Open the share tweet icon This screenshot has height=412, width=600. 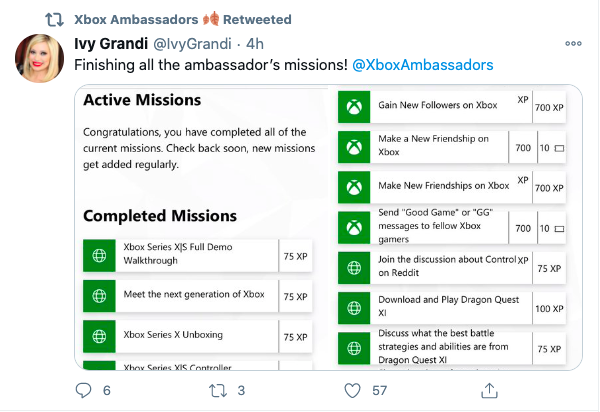pos(489,389)
